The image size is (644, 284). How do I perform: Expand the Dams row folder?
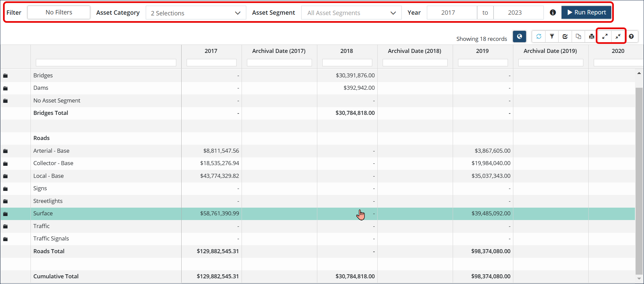tap(5, 88)
